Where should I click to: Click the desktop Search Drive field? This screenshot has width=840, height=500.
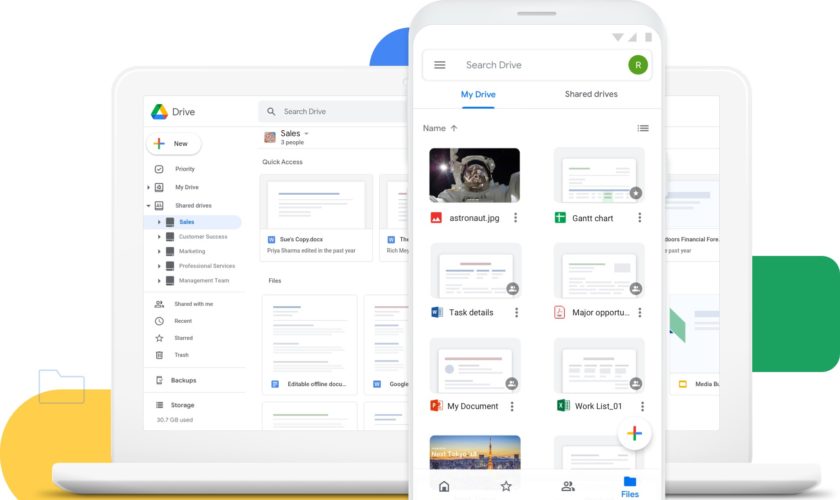click(x=330, y=111)
